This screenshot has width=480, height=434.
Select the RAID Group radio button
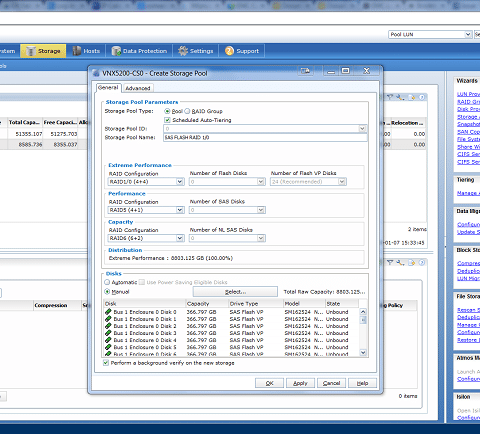tap(187, 111)
